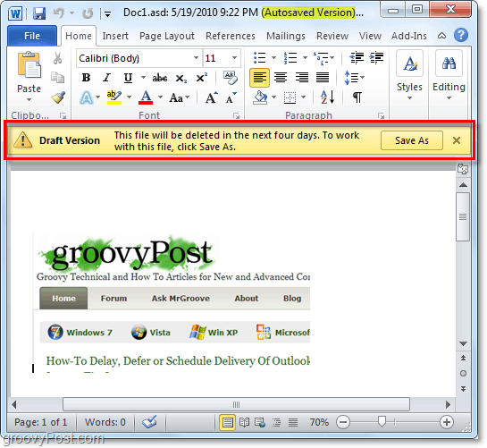Image resolution: width=487 pixels, height=448 pixels.
Task: Select the Format Painter brush
Action: tap(58, 97)
